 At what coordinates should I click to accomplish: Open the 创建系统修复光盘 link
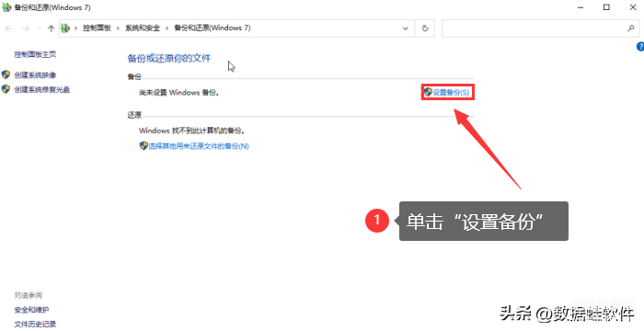[42, 89]
